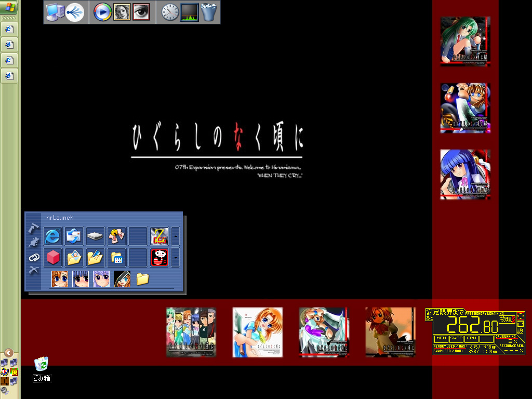
Task: Click the gray drive icon in nrLaunch
Action: click(96, 236)
